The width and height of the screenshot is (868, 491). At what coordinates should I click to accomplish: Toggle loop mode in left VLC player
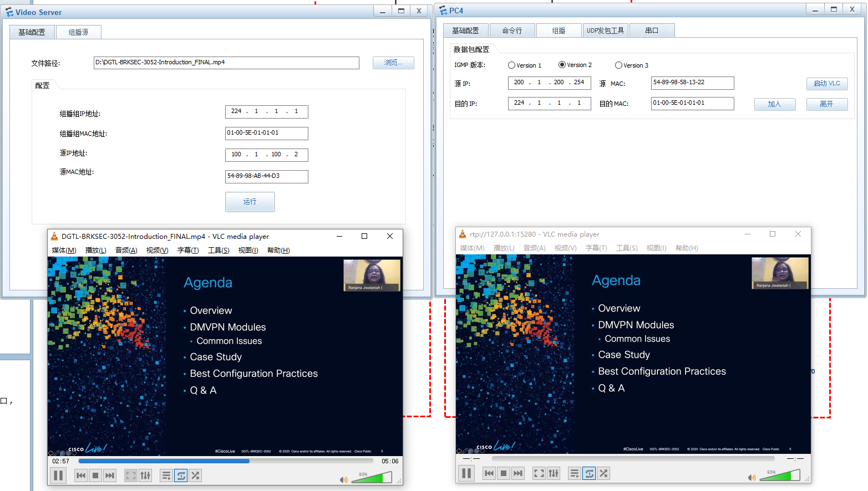point(181,475)
